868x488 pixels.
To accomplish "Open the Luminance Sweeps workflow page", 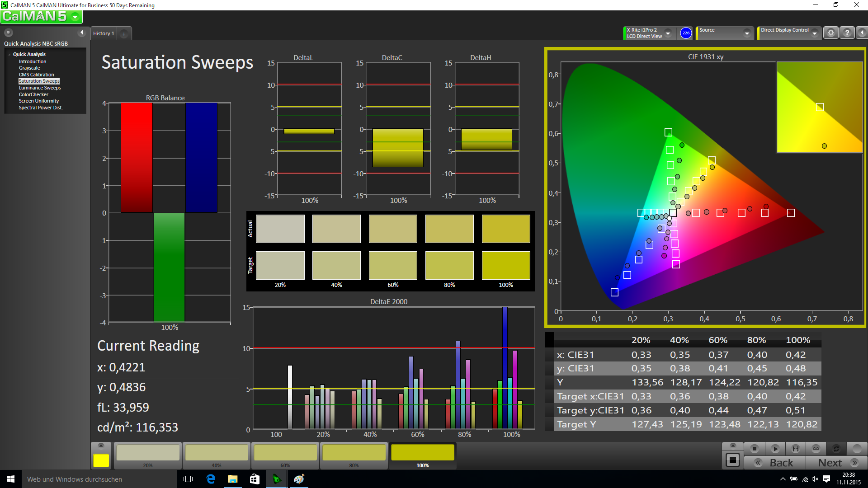I will click(x=40, y=88).
